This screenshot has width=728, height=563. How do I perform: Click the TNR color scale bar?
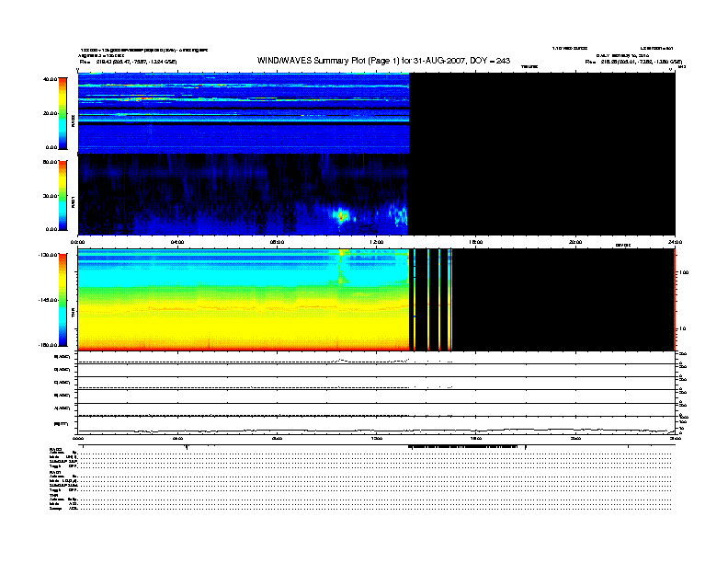(63, 300)
